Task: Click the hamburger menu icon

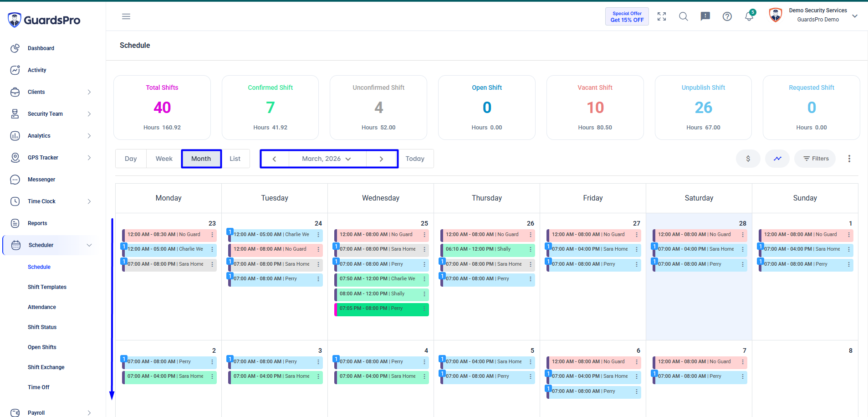Action: click(126, 16)
